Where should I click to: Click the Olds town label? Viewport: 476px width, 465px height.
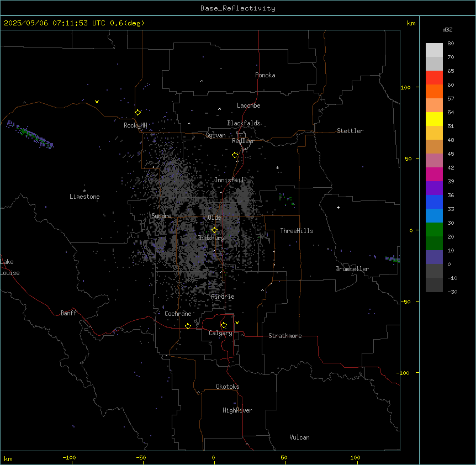tap(214, 218)
